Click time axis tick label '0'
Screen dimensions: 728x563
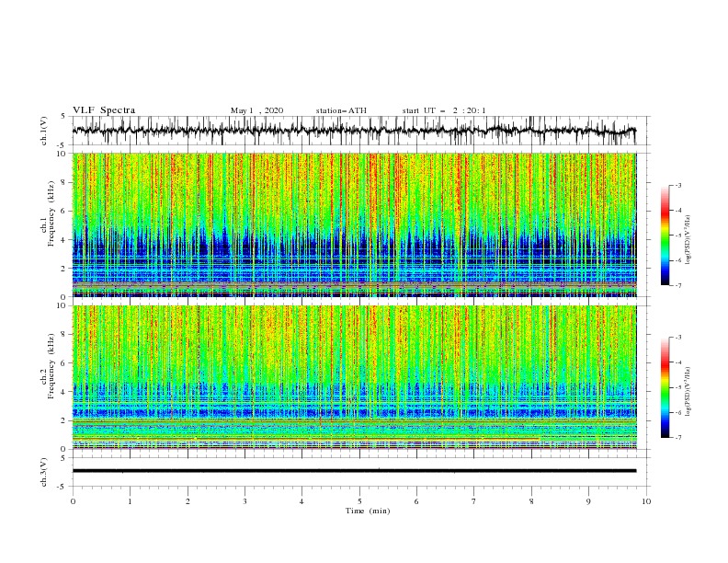coord(73,501)
